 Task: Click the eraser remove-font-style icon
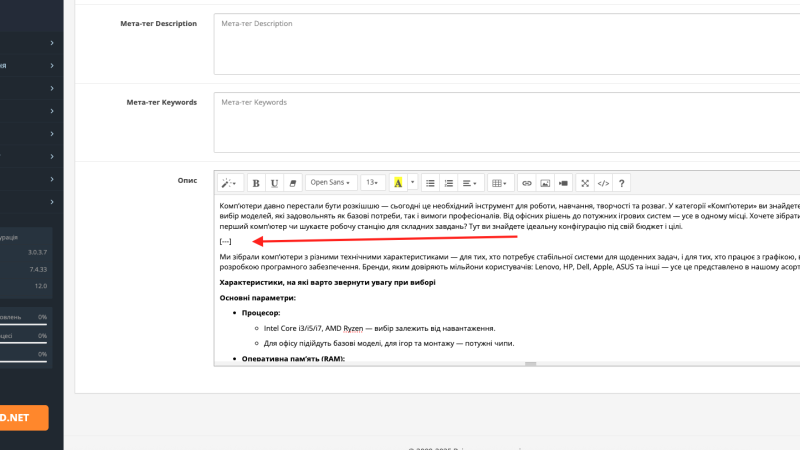(293, 183)
